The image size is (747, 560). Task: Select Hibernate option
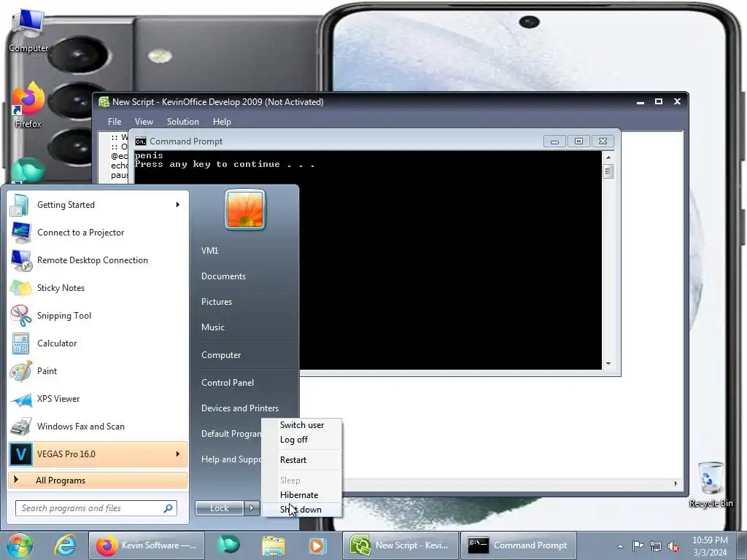(302, 495)
